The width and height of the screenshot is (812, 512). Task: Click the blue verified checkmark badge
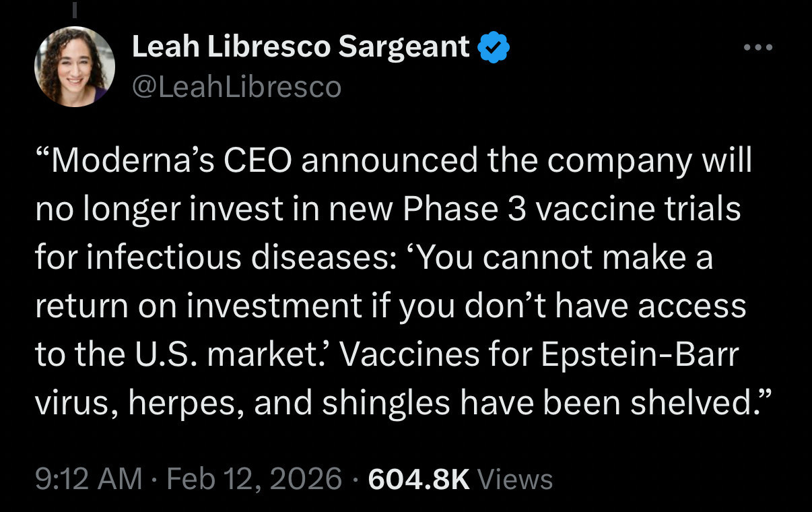pyautogui.click(x=493, y=49)
